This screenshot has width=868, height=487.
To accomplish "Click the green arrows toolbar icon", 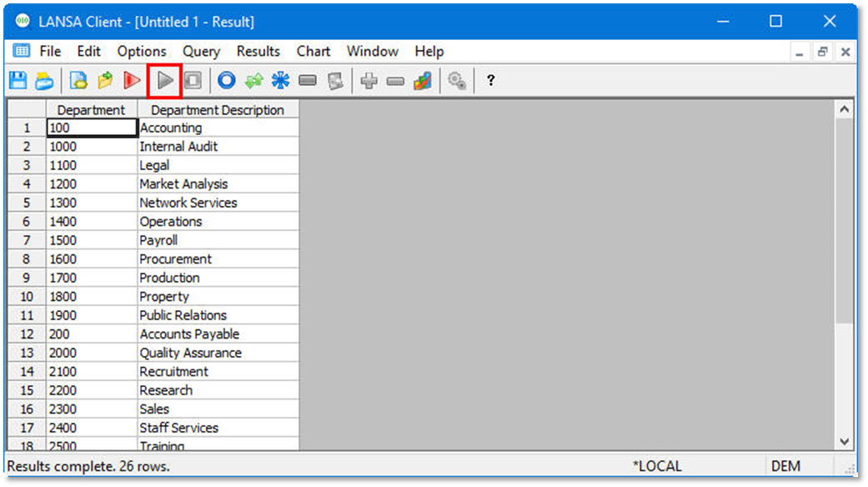I will pyautogui.click(x=254, y=81).
